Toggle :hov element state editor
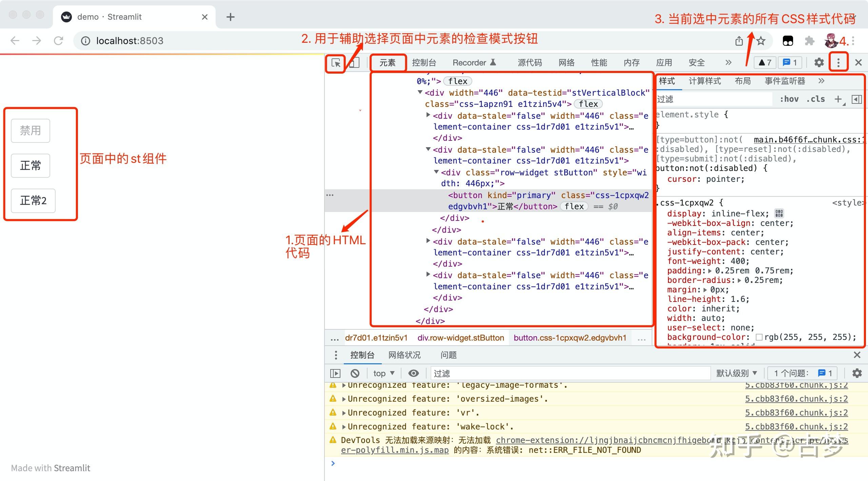Screen dimensions: 868x481 pyautogui.click(x=790, y=99)
